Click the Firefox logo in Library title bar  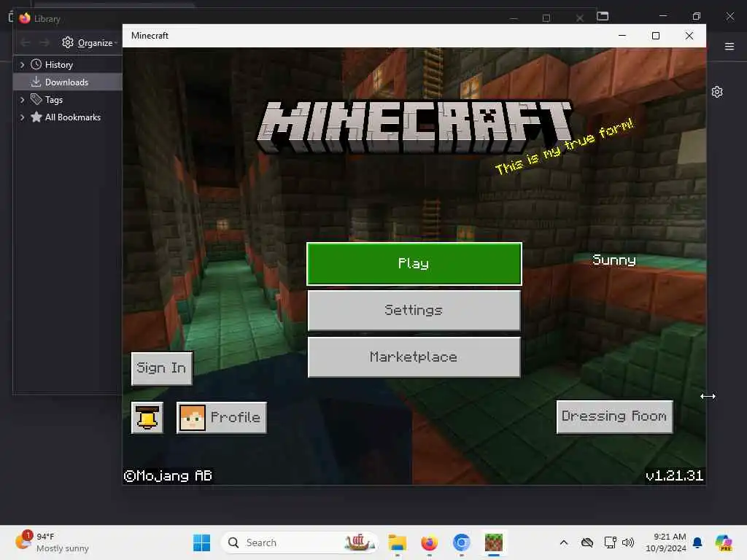point(25,18)
